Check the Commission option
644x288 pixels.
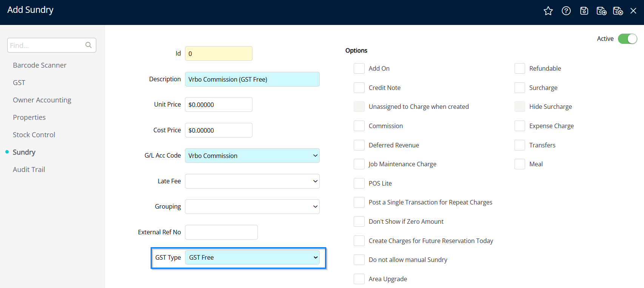point(359,126)
